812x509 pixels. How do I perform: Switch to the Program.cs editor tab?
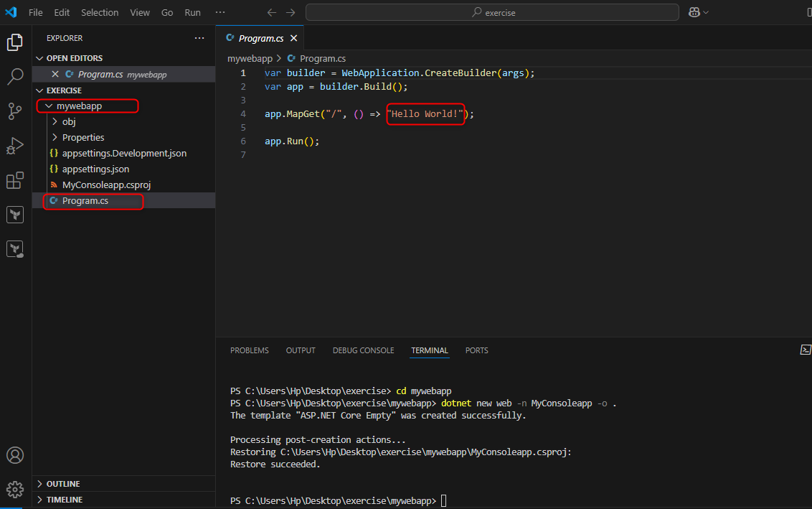(260, 38)
